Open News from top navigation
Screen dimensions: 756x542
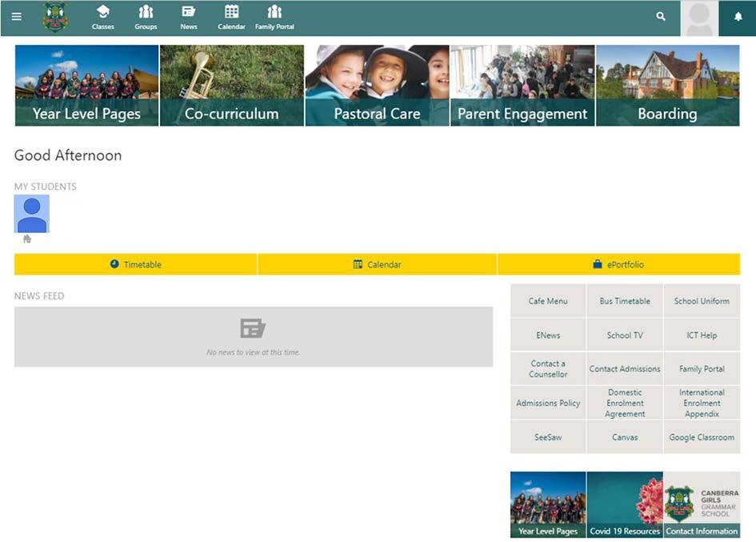tap(189, 18)
